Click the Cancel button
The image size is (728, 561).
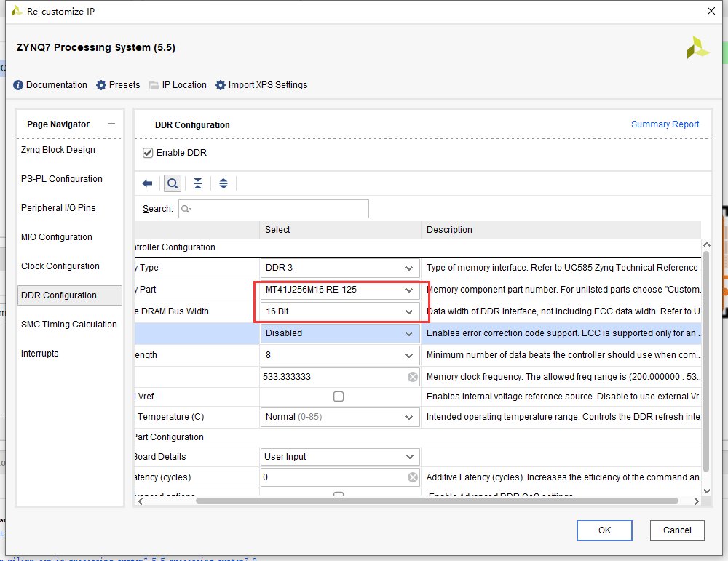pos(677,530)
